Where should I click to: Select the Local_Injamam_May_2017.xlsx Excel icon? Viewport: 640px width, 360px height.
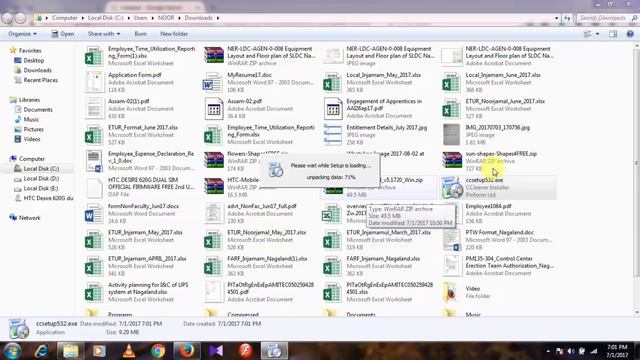tap(332, 82)
